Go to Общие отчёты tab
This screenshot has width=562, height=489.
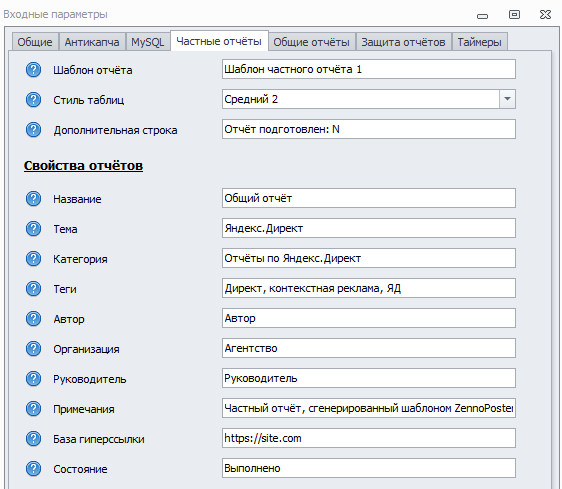pyautogui.click(x=311, y=42)
